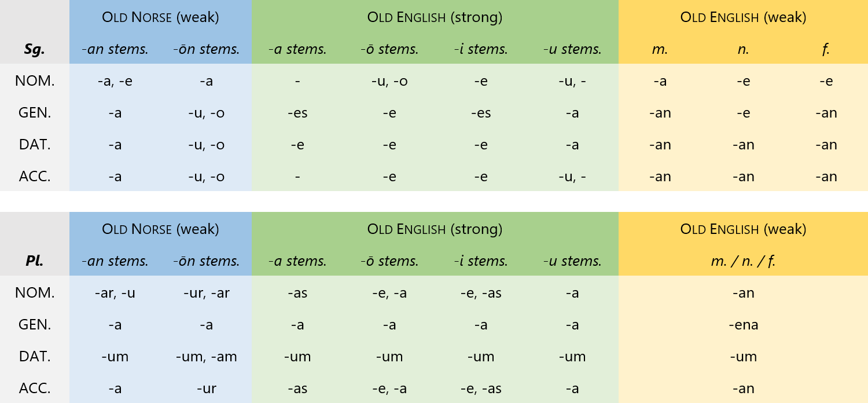Image resolution: width=868 pixels, height=403 pixels.
Task: Click the Old English (weak) header in the singular table
Action: tap(743, 17)
